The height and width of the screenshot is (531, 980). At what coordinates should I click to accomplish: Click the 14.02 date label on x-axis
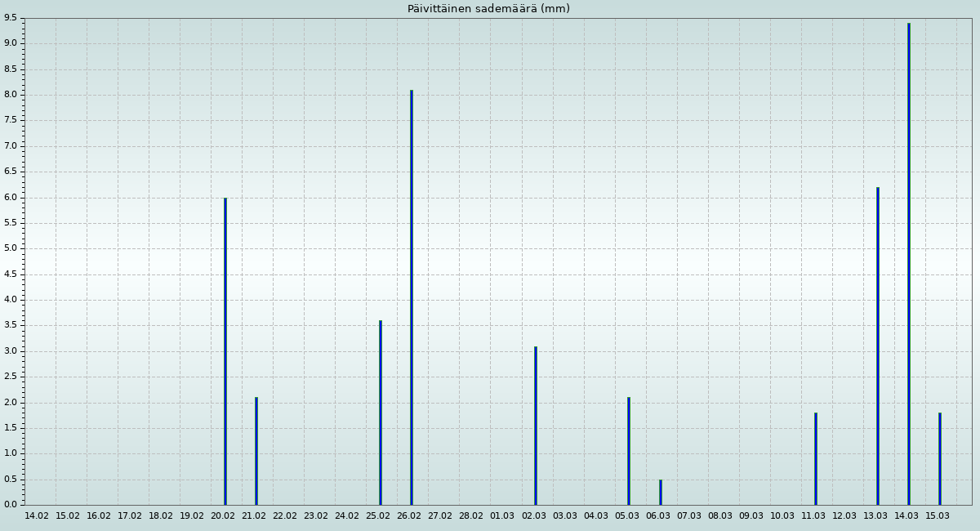[x=37, y=516]
